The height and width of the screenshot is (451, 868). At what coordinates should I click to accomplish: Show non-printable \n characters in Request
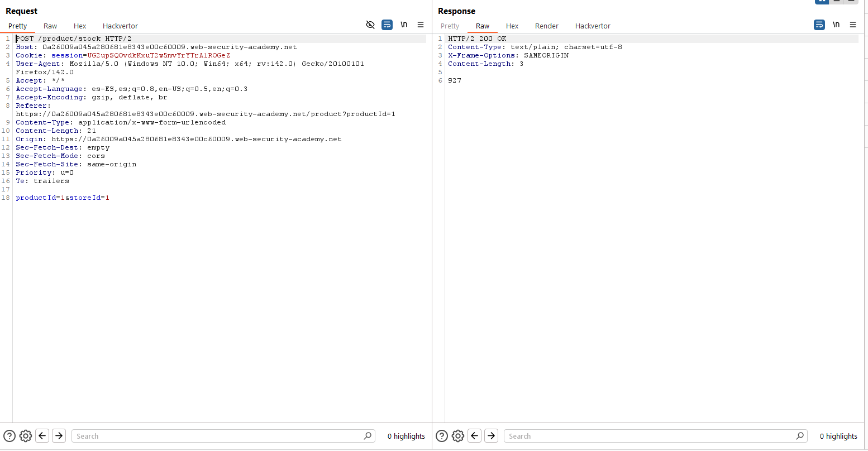[x=404, y=25]
